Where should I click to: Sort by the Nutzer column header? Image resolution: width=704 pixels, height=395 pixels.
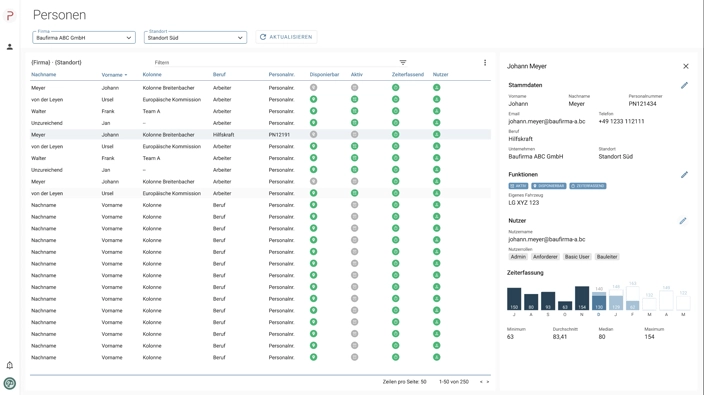pos(440,75)
